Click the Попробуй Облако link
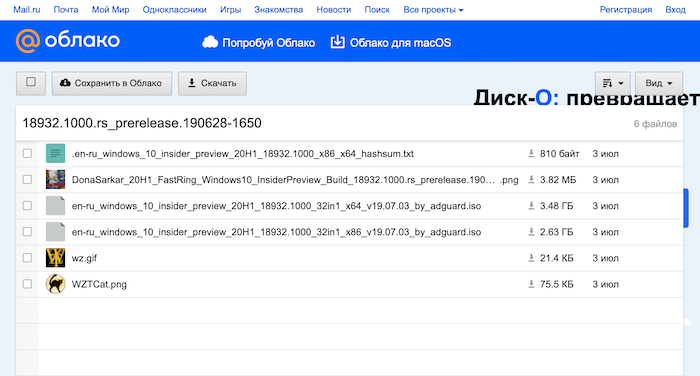 268,43
